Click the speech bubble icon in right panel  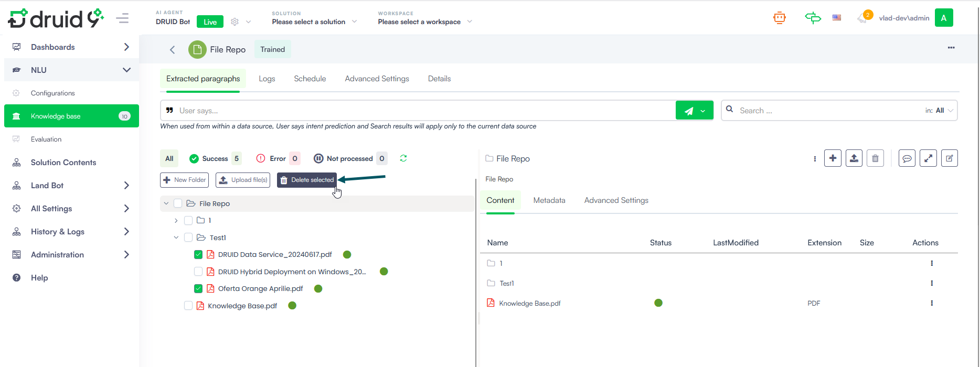[x=907, y=158]
